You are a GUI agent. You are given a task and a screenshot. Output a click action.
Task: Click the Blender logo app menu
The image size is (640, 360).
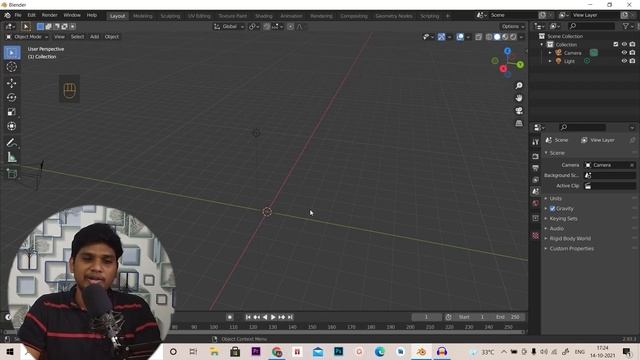point(7,16)
